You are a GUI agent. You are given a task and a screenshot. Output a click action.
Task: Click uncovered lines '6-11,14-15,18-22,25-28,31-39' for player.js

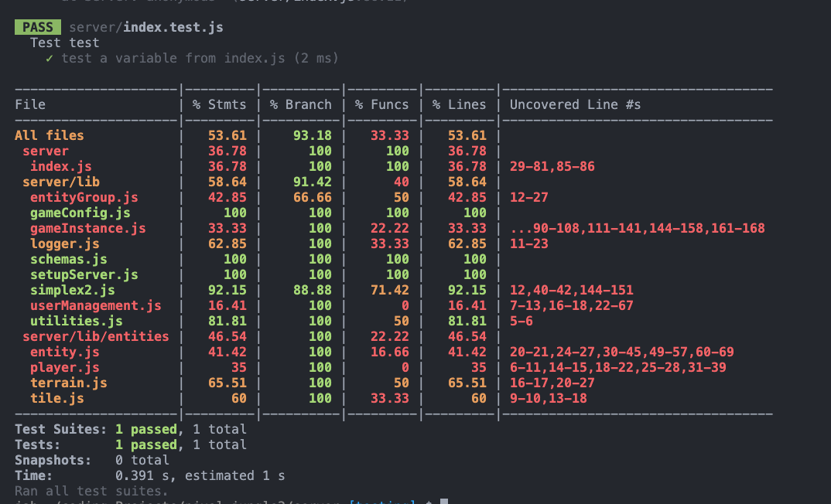[618, 367]
